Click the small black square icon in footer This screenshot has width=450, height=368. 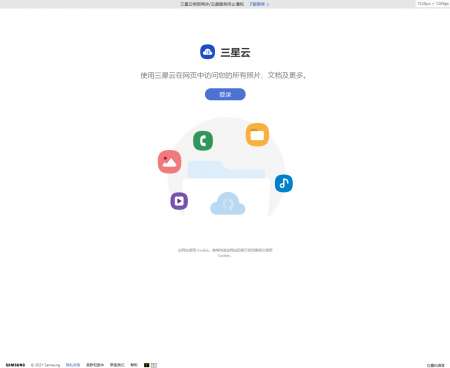[146, 365]
